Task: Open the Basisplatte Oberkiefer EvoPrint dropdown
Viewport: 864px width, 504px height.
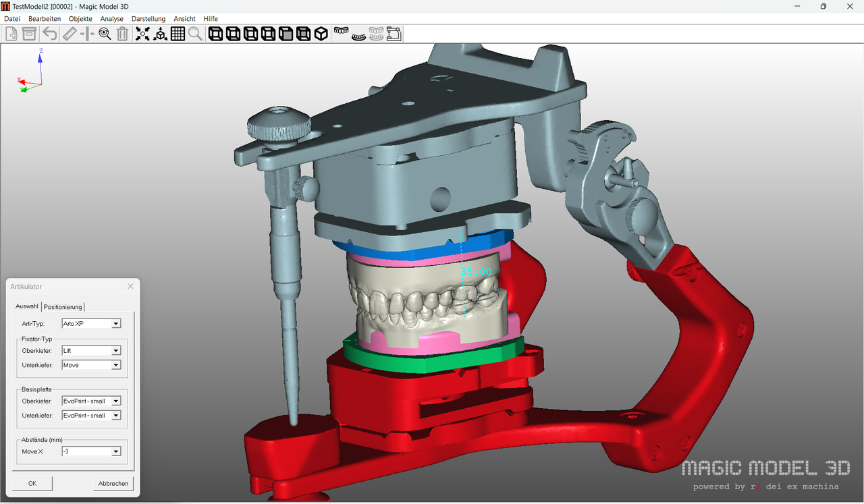Action: [x=91, y=401]
